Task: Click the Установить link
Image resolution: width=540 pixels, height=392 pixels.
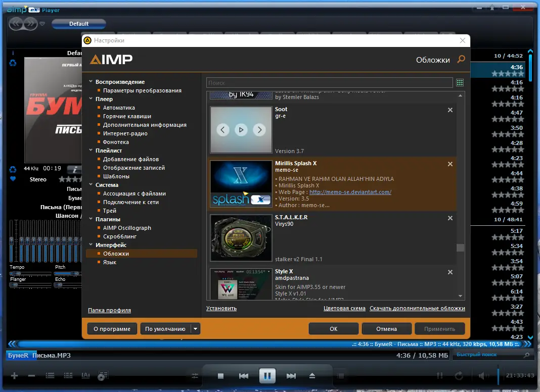Action: (221, 308)
